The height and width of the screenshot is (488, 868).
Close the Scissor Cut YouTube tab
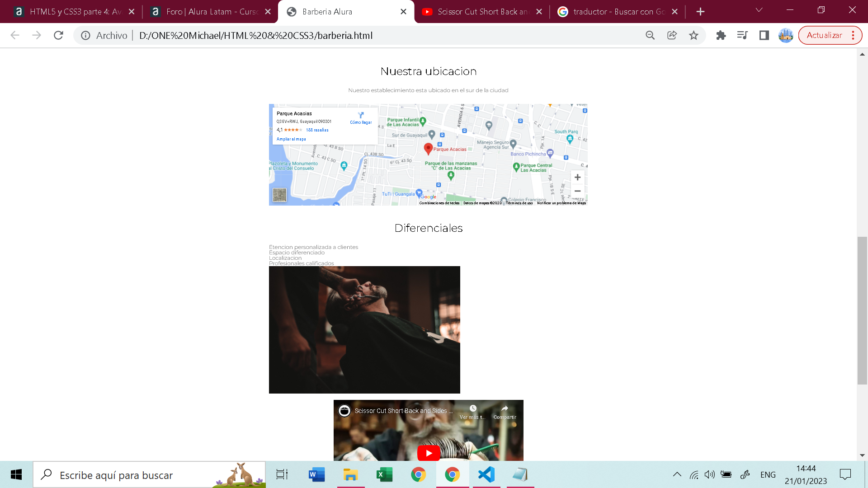[x=539, y=12]
